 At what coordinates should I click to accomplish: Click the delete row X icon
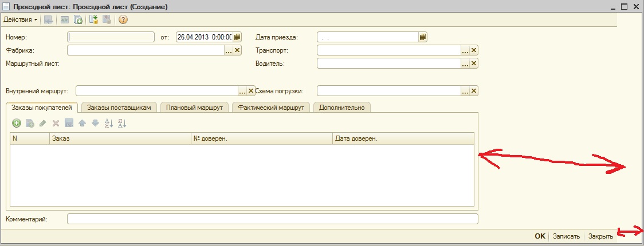point(56,123)
